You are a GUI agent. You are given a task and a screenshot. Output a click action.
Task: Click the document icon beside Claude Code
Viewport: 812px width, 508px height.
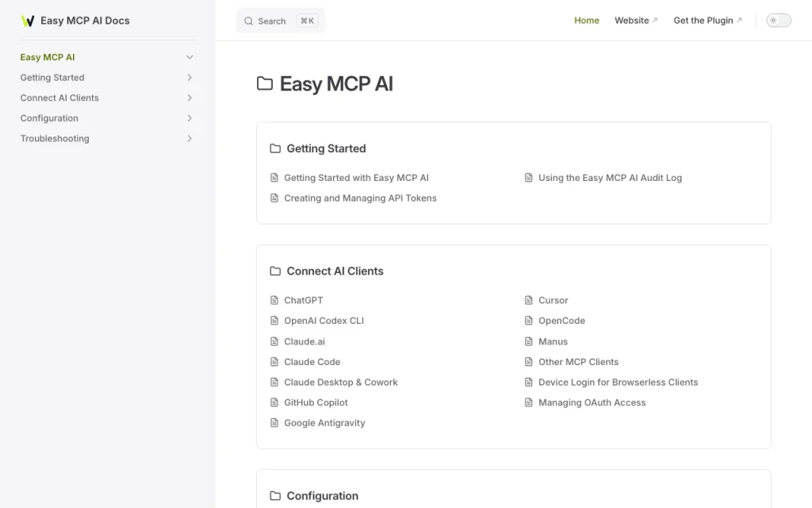274,362
